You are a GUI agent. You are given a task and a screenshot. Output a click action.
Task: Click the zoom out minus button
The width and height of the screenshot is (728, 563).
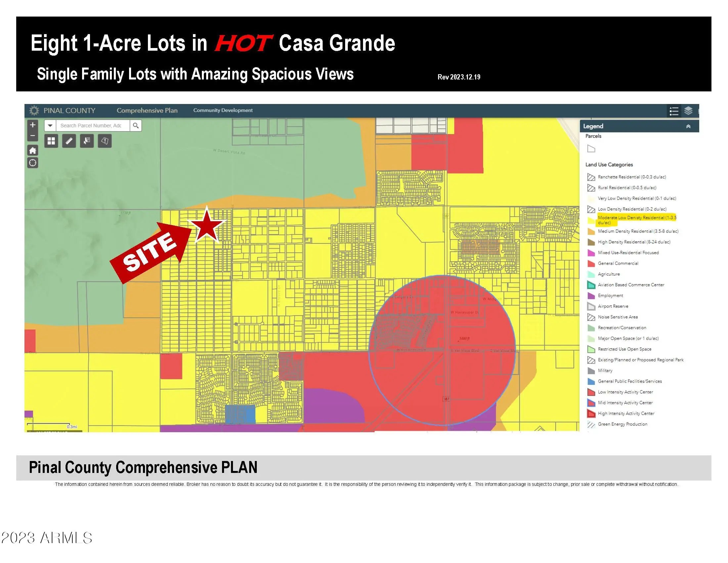click(32, 136)
